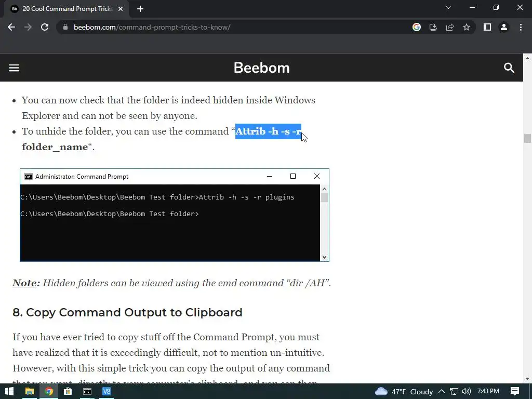Open the Windows Start menu
Image resolution: width=532 pixels, height=399 pixels.
point(9,392)
